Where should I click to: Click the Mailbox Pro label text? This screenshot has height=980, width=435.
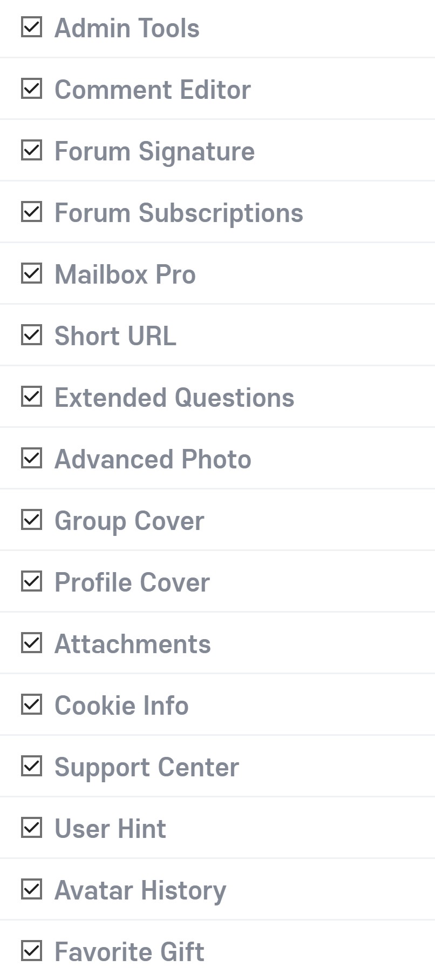[x=125, y=274]
